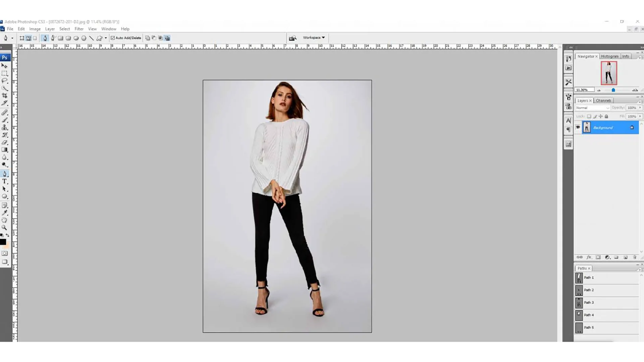This screenshot has width=644, height=362.
Task: Open the Actions panel play icon
Action: coord(568,68)
